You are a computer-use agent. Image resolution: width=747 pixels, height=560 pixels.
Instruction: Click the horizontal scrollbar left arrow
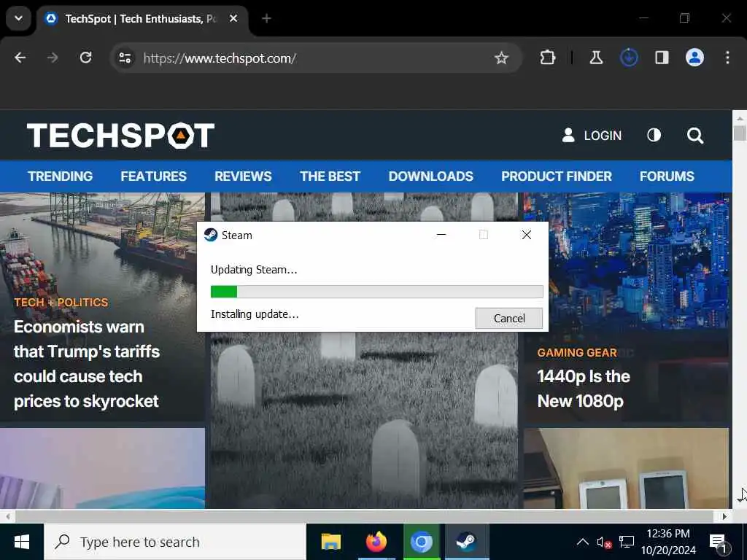[7, 516]
